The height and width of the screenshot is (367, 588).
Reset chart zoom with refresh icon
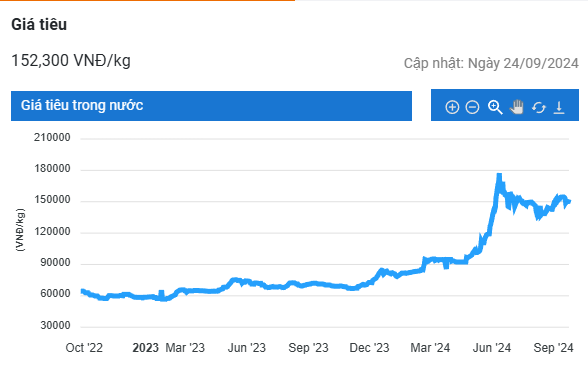click(538, 108)
